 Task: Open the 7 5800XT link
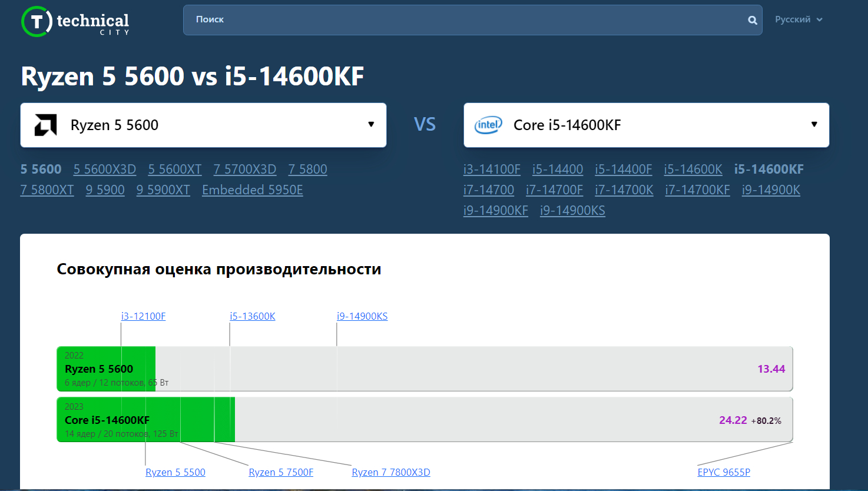pyautogui.click(x=47, y=190)
